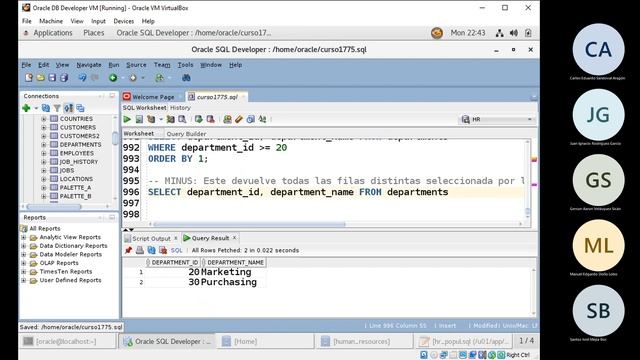Place cursor on line 996 SELECT statement

(298, 192)
